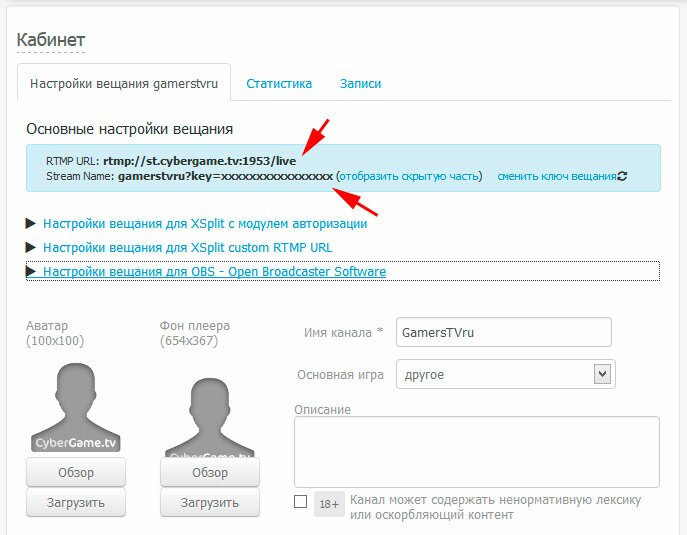The image size is (687, 535).
Task: Expand XSplit custom RTMP URL triangle
Action: pyautogui.click(x=31, y=248)
